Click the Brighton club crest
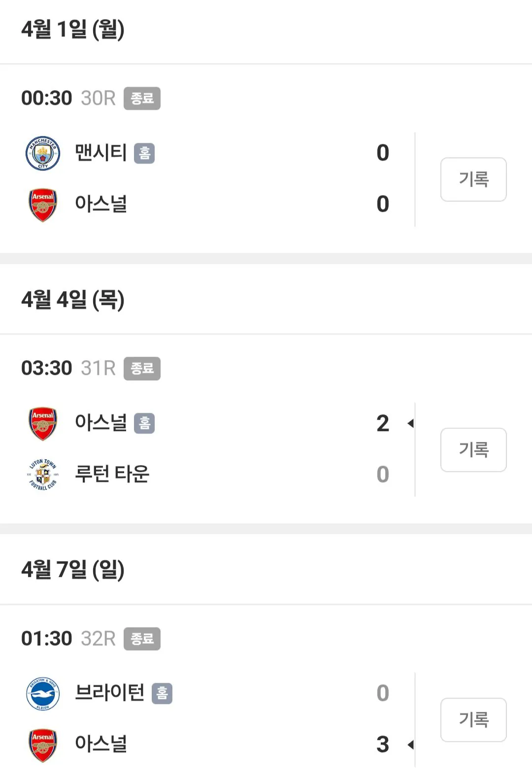Viewport: 532px width, 774px height. coord(43,693)
